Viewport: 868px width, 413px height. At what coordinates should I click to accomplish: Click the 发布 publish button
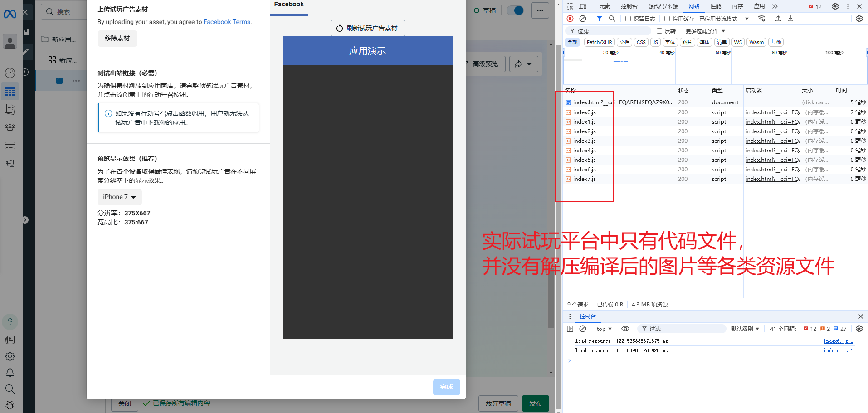click(535, 403)
